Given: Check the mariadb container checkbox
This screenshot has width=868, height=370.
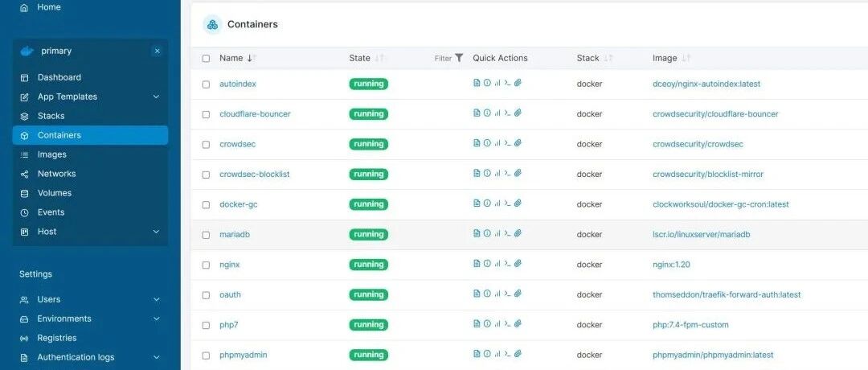Looking at the screenshot, I should 206,235.
